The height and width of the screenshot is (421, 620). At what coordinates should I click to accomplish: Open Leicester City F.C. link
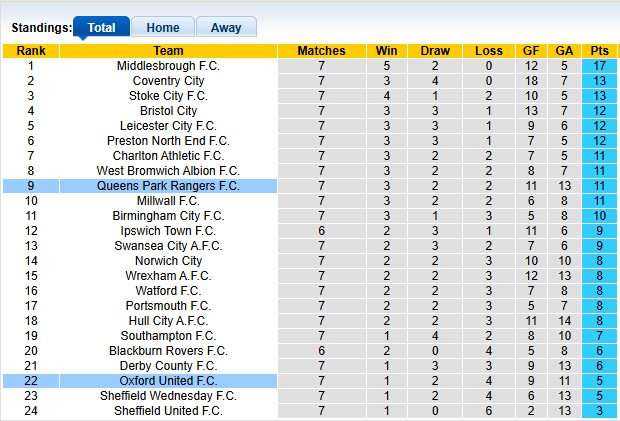pos(168,126)
